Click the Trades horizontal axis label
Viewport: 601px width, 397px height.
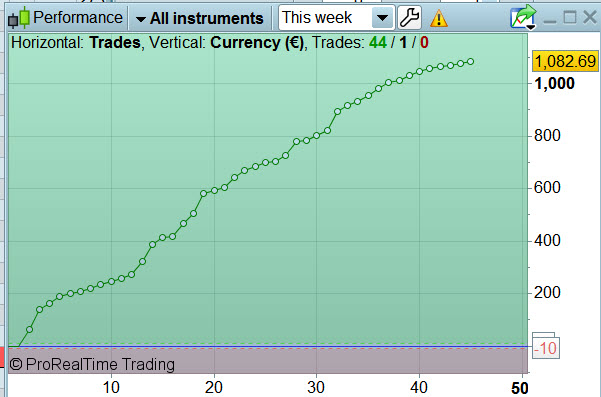(115, 43)
